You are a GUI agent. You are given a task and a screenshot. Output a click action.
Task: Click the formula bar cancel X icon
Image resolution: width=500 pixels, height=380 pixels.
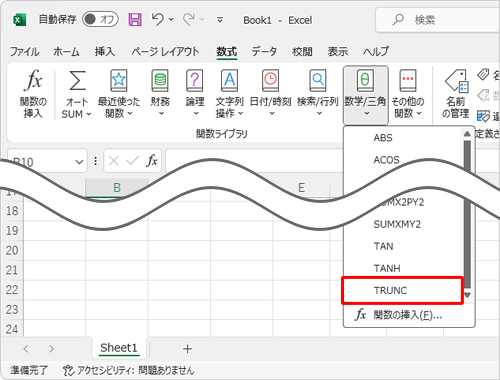114,161
